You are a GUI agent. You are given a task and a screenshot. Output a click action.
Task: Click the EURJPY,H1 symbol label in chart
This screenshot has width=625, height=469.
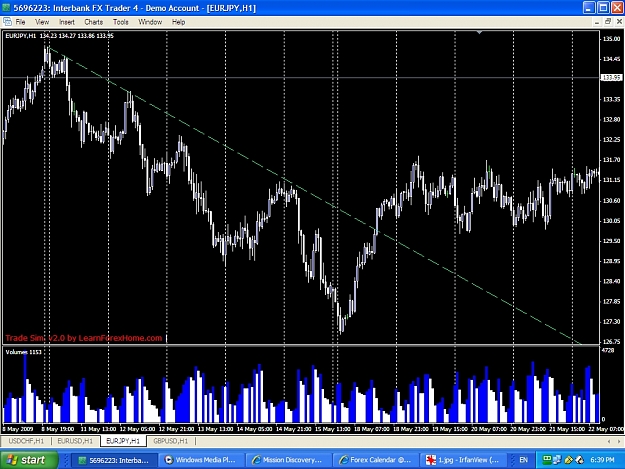point(21,36)
